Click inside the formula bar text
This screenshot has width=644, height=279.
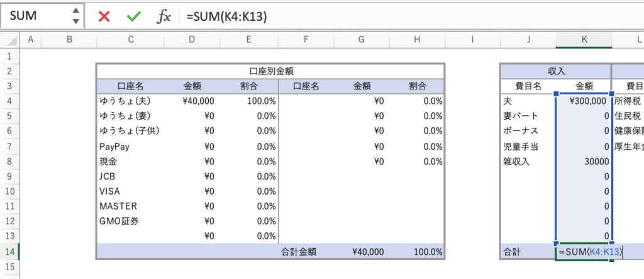pyautogui.click(x=377, y=16)
